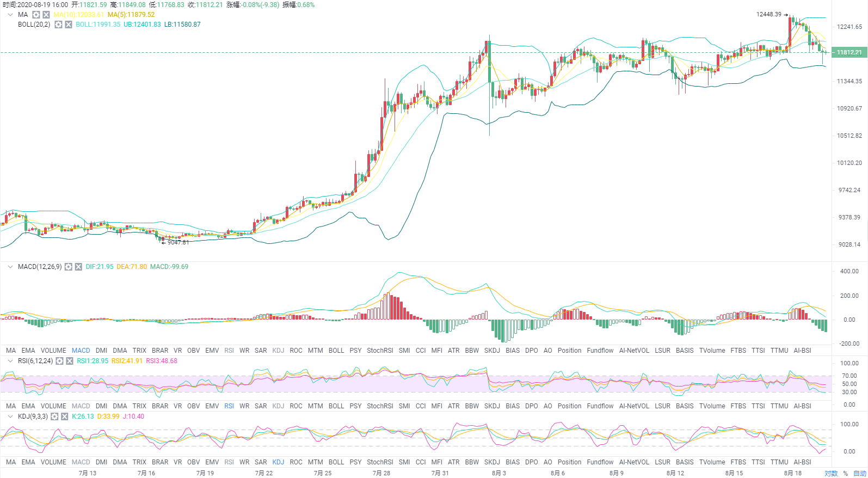Click the K:26.13 value in KDJ legend
The width and height of the screenshot is (868, 478).
click(x=83, y=416)
